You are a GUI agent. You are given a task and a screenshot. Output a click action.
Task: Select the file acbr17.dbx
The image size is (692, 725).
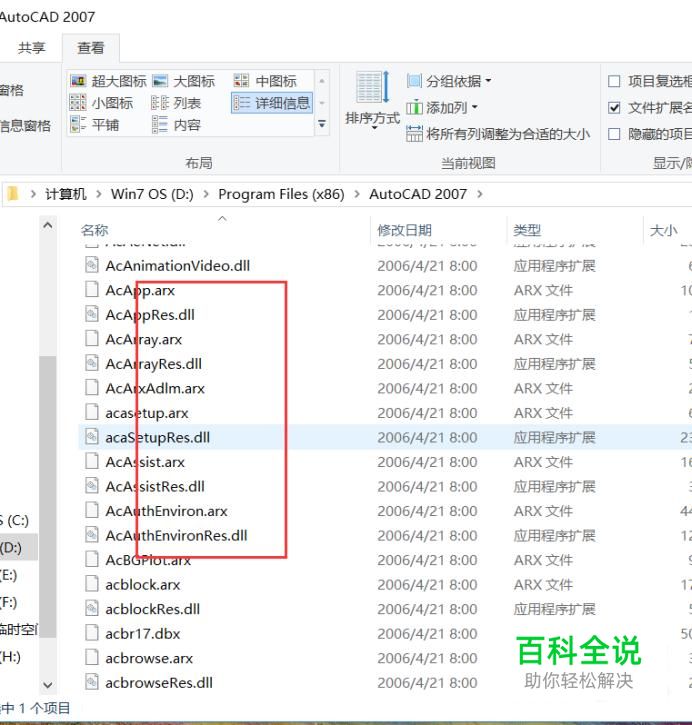click(x=142, y=633)
